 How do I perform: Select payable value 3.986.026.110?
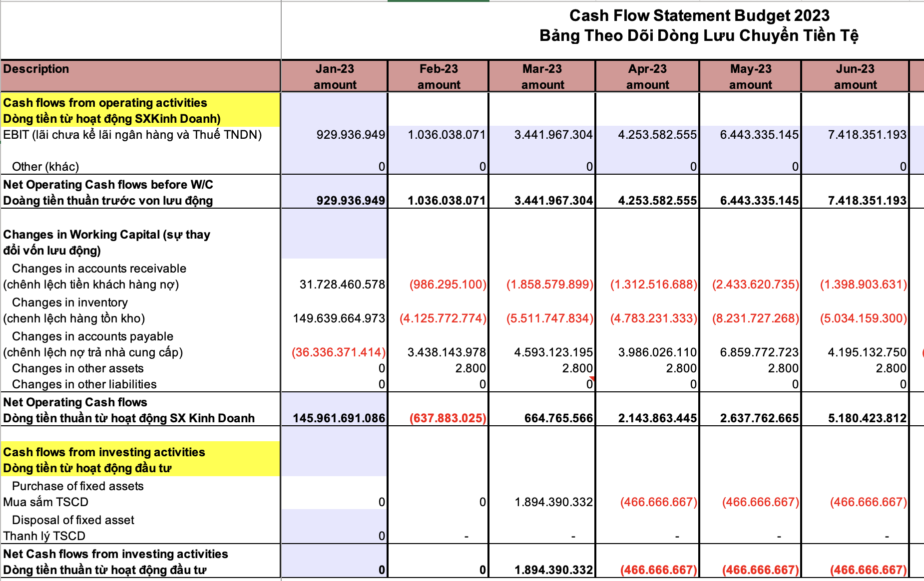point(657,352)
